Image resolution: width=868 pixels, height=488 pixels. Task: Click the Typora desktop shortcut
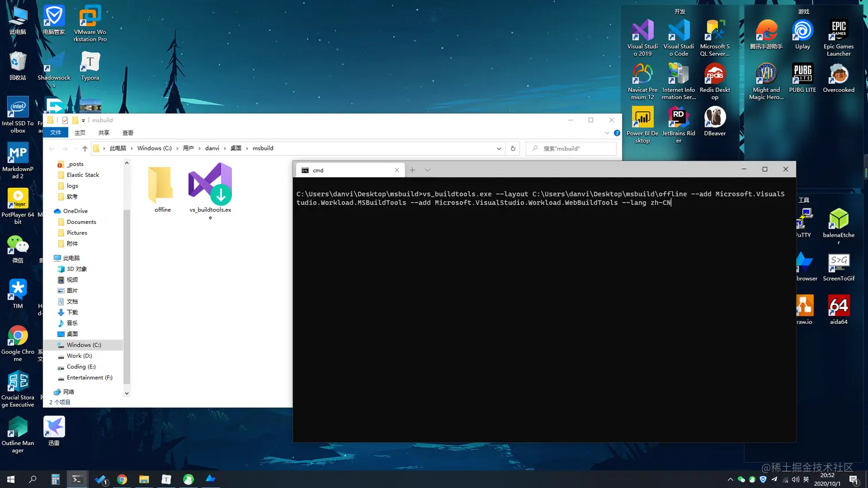[90, 66]
